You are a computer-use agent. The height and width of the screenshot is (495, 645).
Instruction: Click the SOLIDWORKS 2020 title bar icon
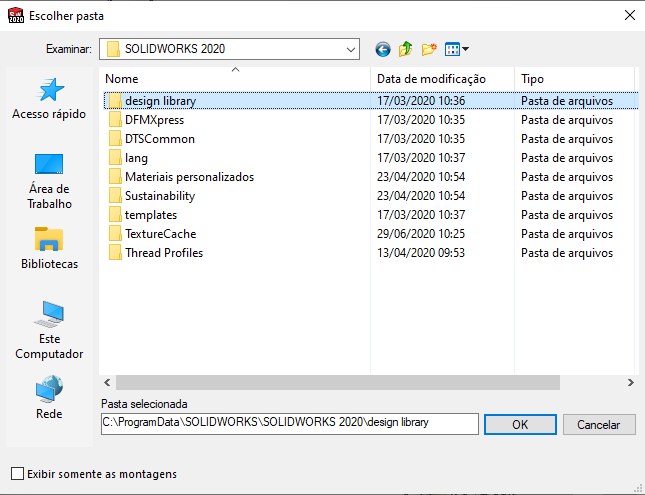tap(16, 16)
